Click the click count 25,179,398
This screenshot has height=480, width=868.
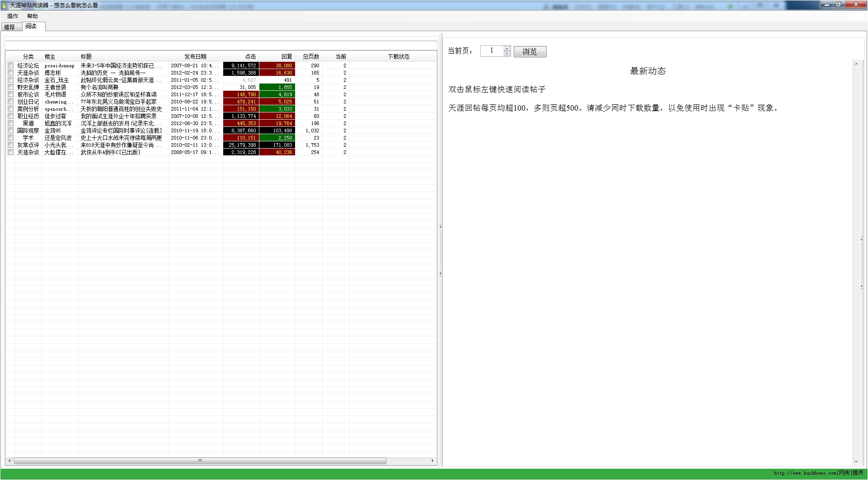[x=241, y=145]
